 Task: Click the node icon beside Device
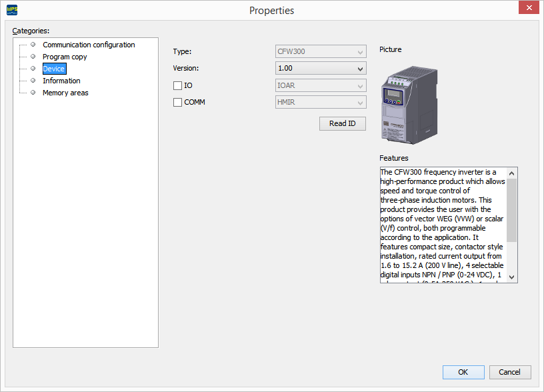click(x=31, y=69)
